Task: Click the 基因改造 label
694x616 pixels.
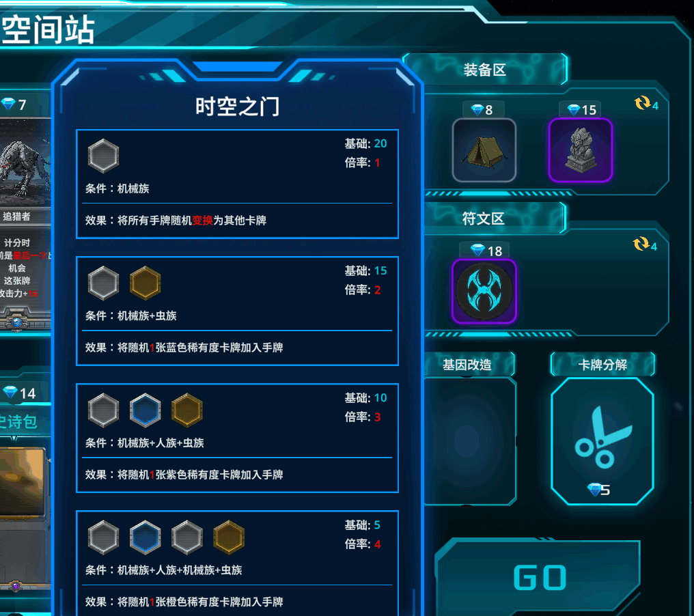Action: (467, 365)
